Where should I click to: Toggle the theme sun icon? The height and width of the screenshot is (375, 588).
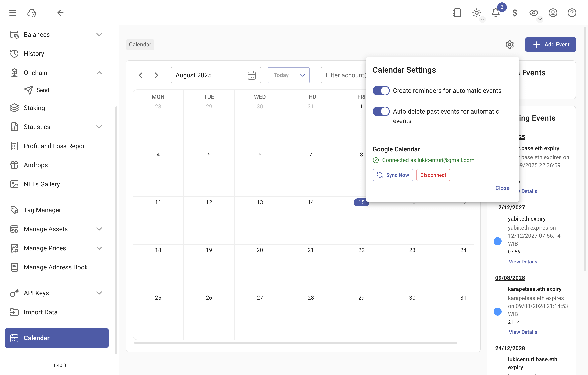pyautogui.click(x=476, y=13)
